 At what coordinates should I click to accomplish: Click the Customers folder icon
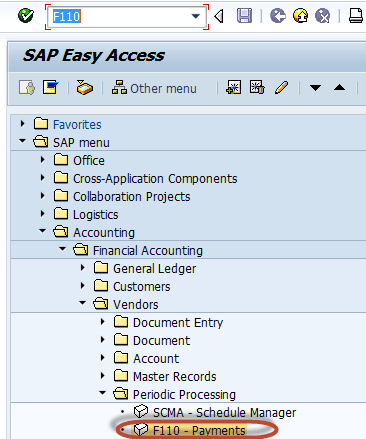coord(101,286)
